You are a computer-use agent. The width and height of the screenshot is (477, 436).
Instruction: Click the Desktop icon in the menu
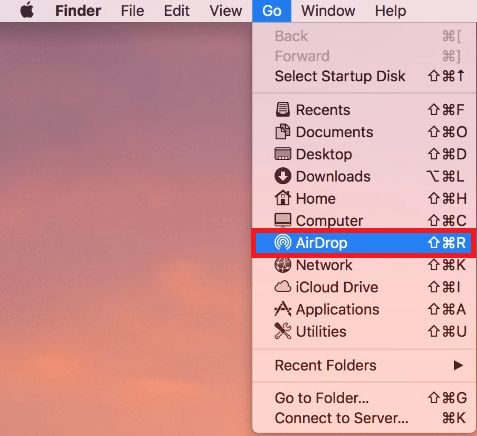(283, 154)
